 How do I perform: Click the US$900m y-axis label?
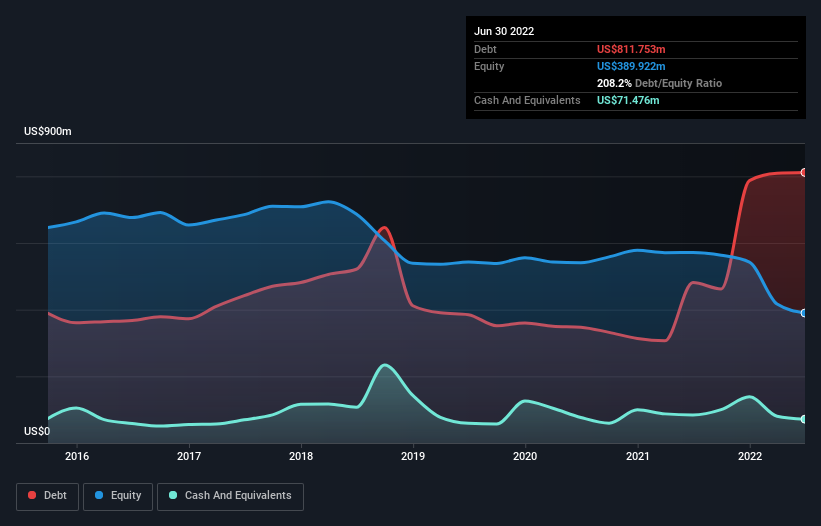(48, 131)
